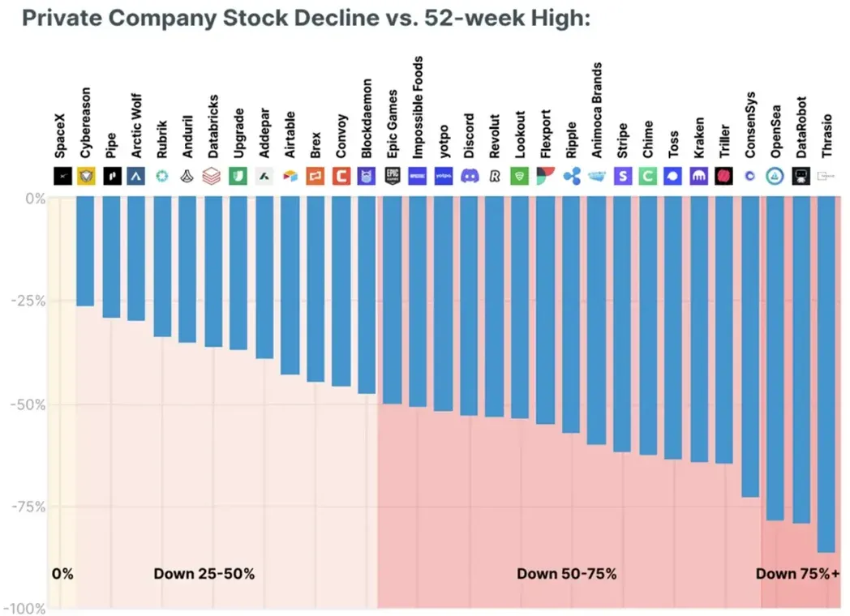Click the Cybereason blue bar

[x=85, y=252]
